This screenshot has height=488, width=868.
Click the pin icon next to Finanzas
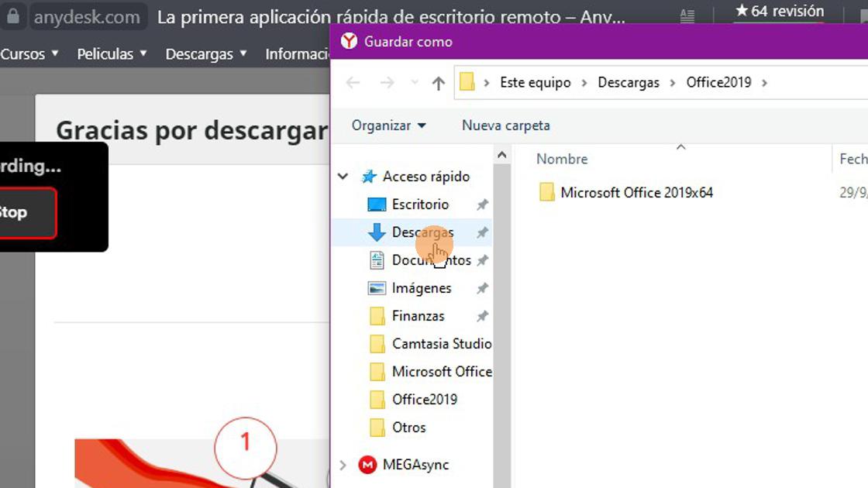483,316
